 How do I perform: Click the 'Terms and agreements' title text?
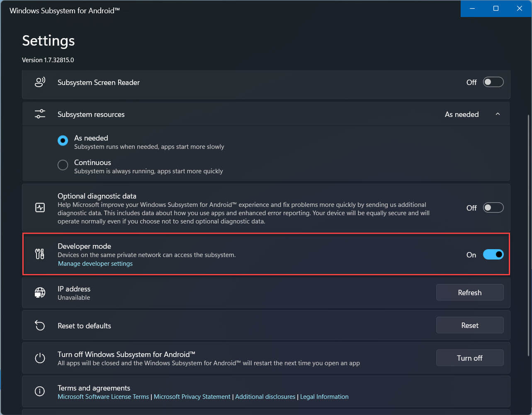point(94,388)
